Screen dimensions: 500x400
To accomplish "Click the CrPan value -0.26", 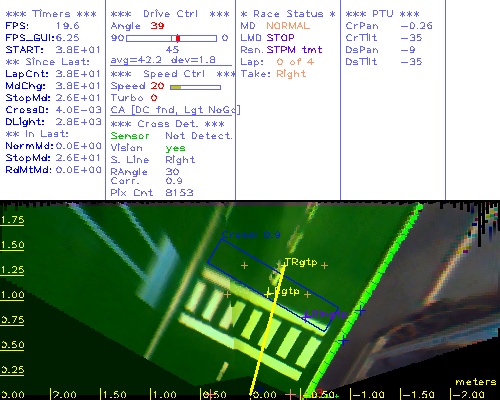I will [x=417, y=26].
